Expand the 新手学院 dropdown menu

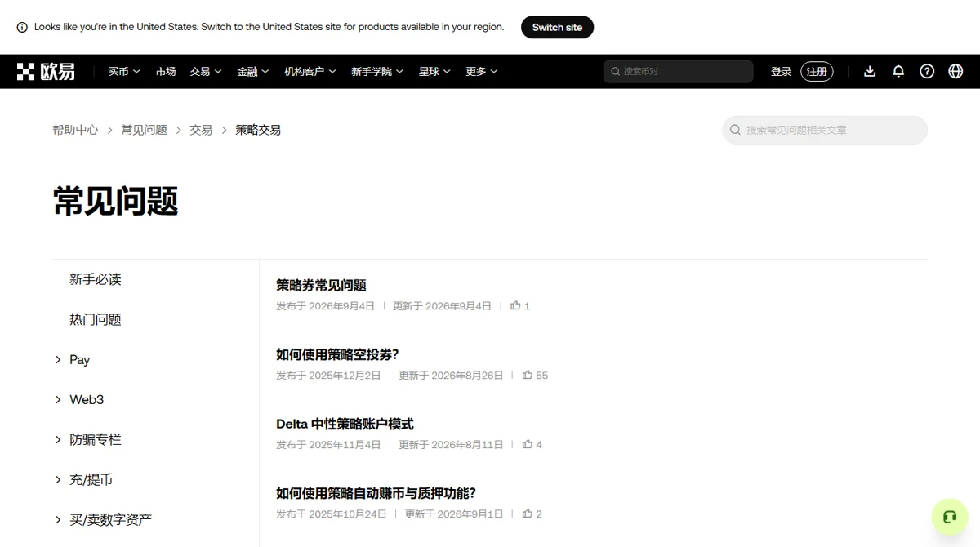[x=377, y=72]
